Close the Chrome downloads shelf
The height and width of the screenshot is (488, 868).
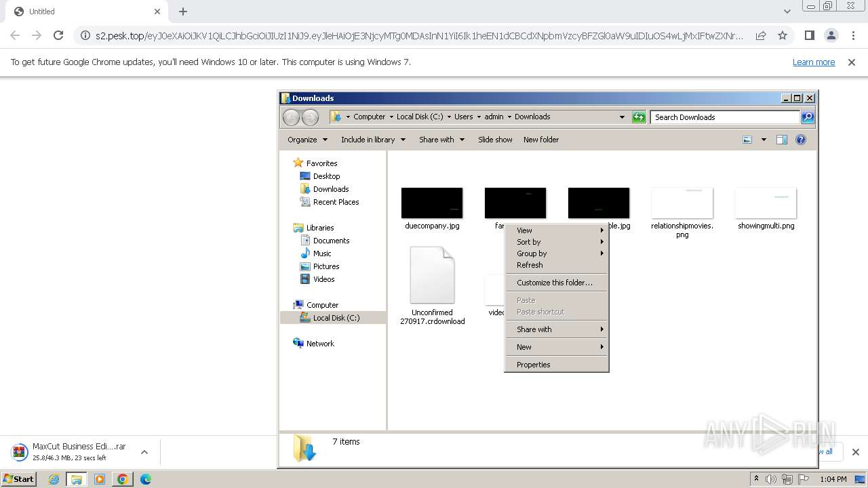point(855,452)
